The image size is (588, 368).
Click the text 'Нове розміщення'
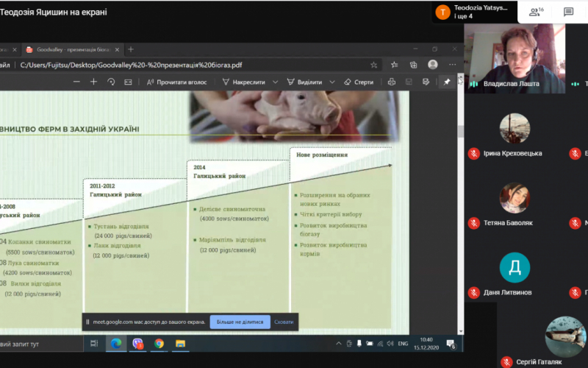coord(322,155)
